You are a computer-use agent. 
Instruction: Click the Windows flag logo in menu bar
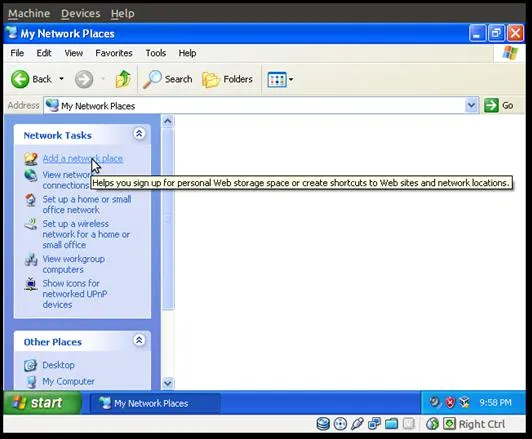(510, 53)
